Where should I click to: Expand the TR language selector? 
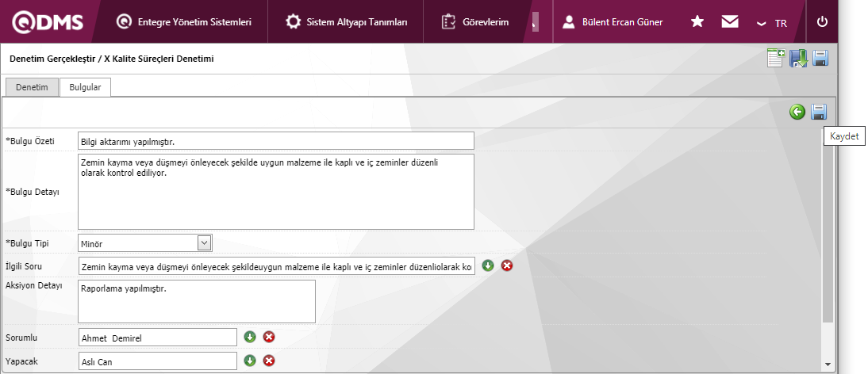point(772,23)
